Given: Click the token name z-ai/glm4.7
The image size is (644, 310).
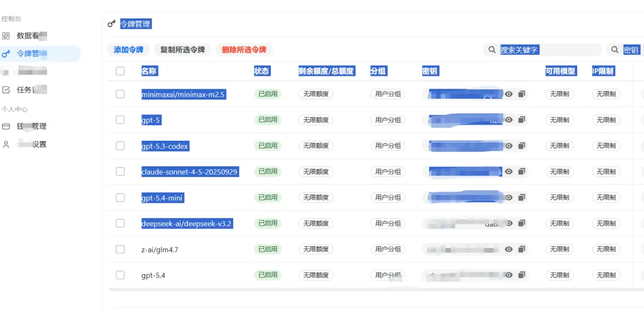Looking at the screenshot, I should tap(160, 249).
